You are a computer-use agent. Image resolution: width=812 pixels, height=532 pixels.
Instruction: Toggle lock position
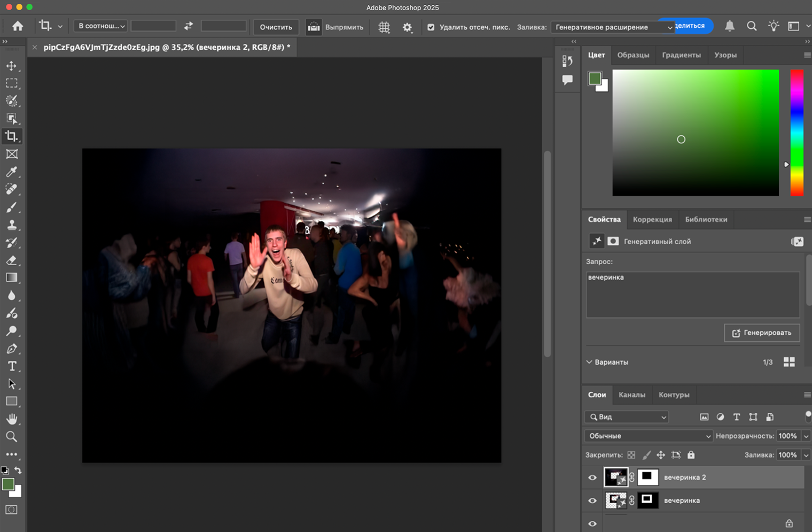tap(661, 455)
